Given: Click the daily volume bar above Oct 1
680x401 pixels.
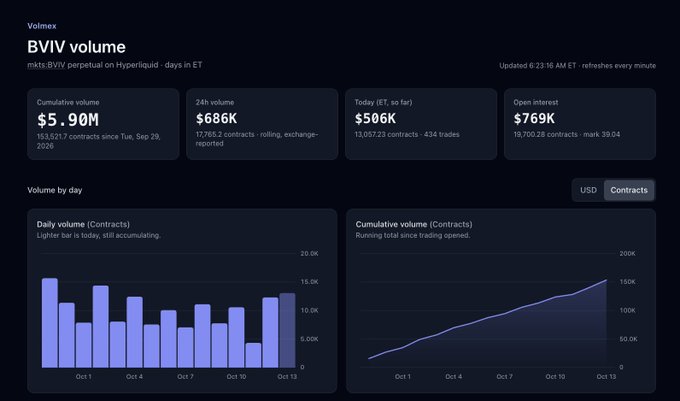Looking at the screenshot, I should [83, 345].
